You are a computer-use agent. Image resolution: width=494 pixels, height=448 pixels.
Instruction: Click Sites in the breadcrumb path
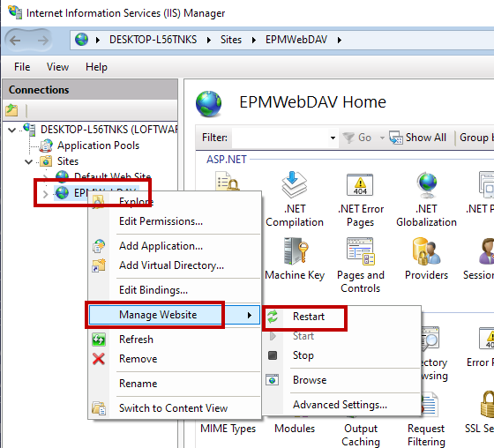coord(231,40)
